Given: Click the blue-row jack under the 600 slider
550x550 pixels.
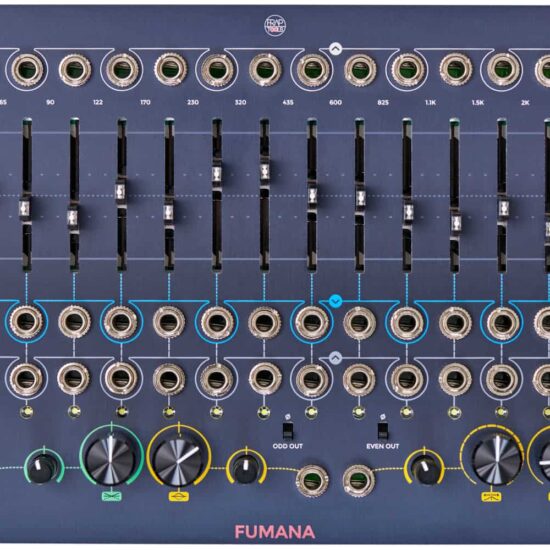Looking at the screenshot, I should (x=359, y=322).
